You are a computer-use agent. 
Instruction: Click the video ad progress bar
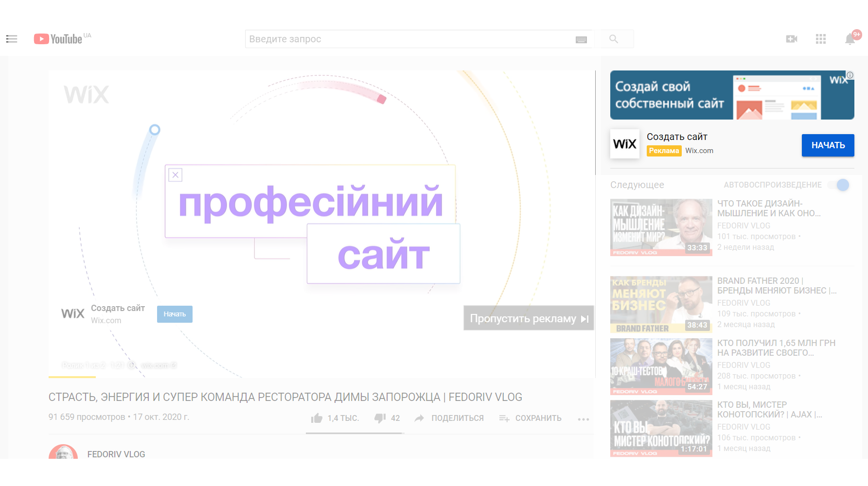(x=321, y=377)
